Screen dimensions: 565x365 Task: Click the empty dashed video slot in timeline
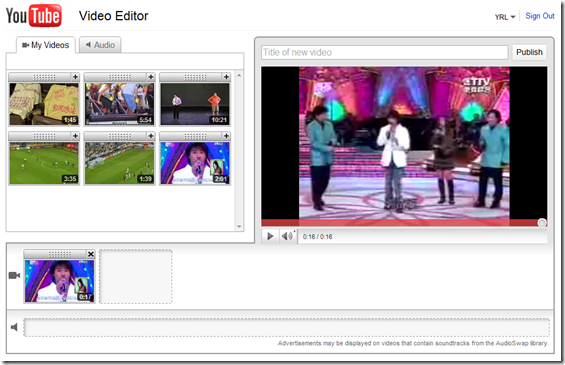(136, 276)
